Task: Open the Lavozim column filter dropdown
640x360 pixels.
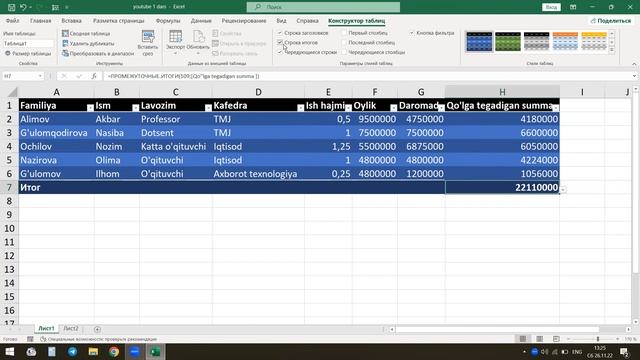Action: pyautogui.click(x=208, y=108)
